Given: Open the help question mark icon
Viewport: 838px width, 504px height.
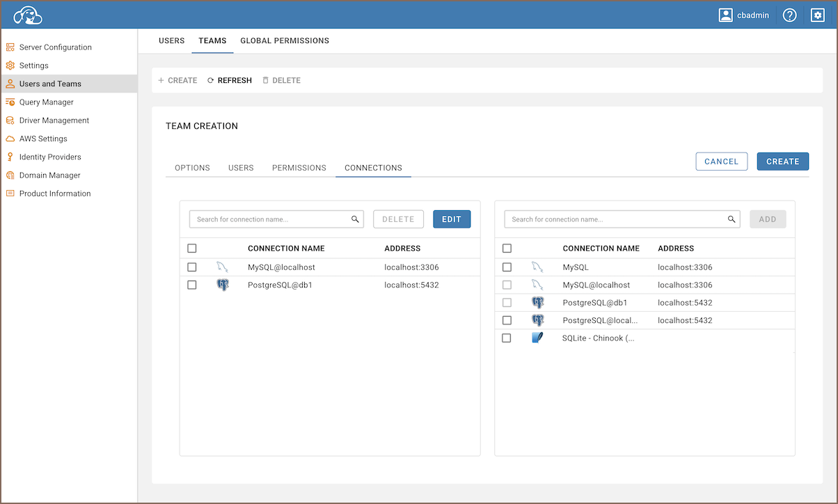Looking at the screenshot, I should (789, 15).
